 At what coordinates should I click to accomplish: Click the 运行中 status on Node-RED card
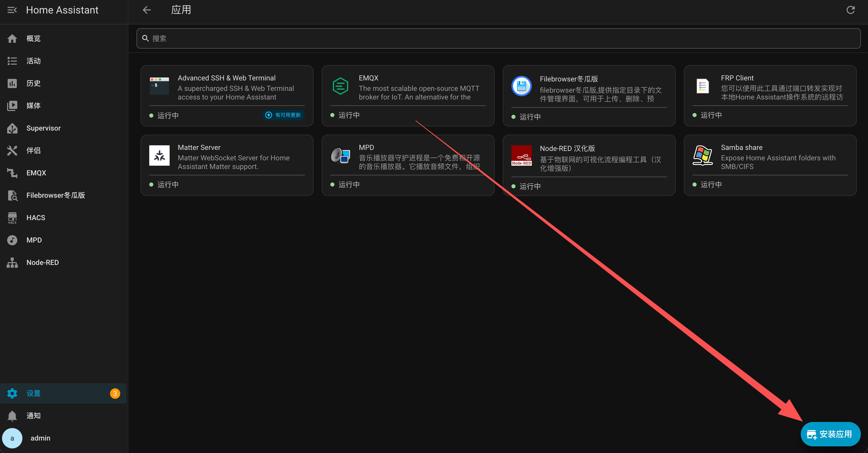530,186
